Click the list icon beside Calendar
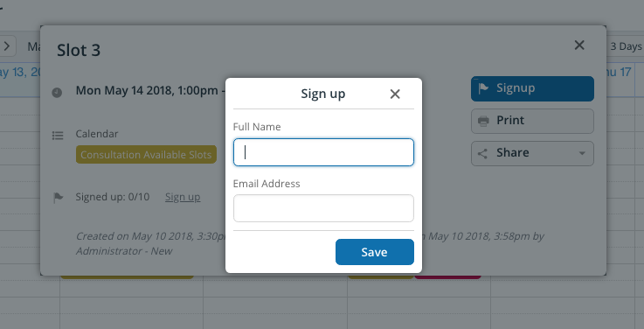 tap(58, 136)
